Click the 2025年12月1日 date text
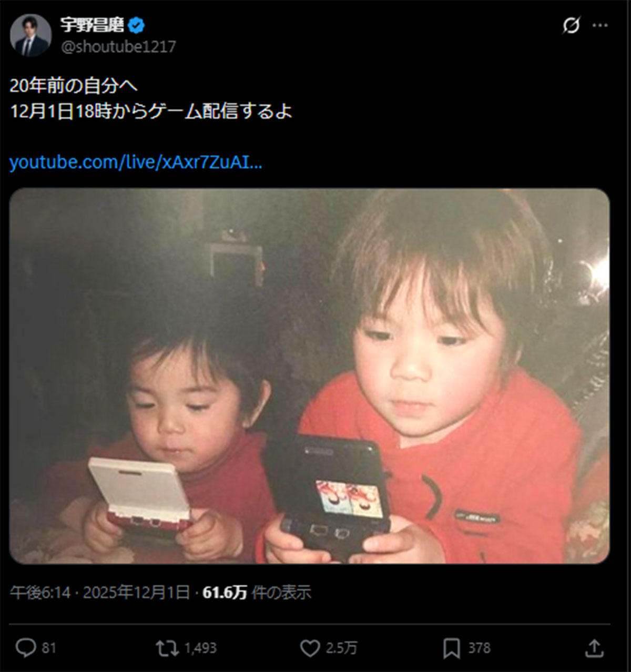631x672 pixels. point(136,593)
